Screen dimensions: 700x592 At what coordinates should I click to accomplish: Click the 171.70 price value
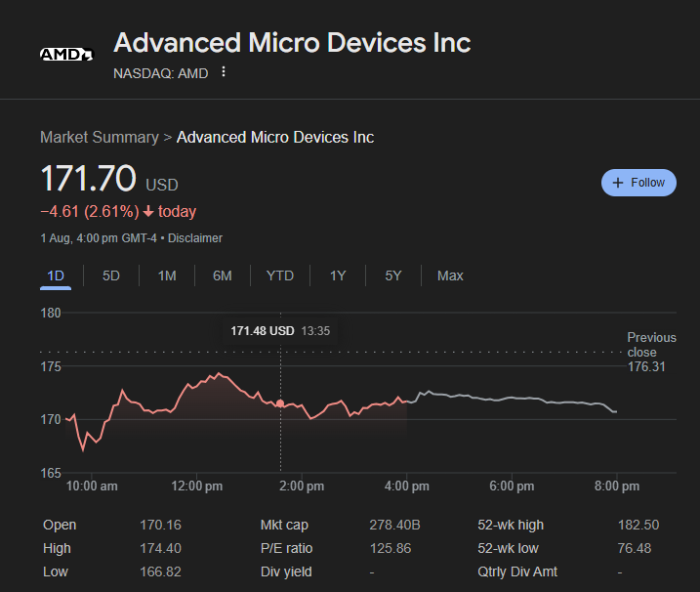[x=88, y=178]
